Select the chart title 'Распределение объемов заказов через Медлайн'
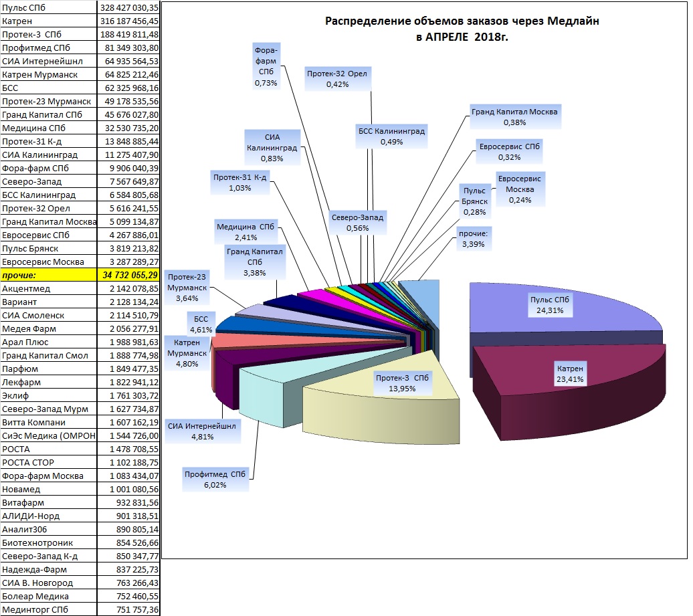 (462, 21)
